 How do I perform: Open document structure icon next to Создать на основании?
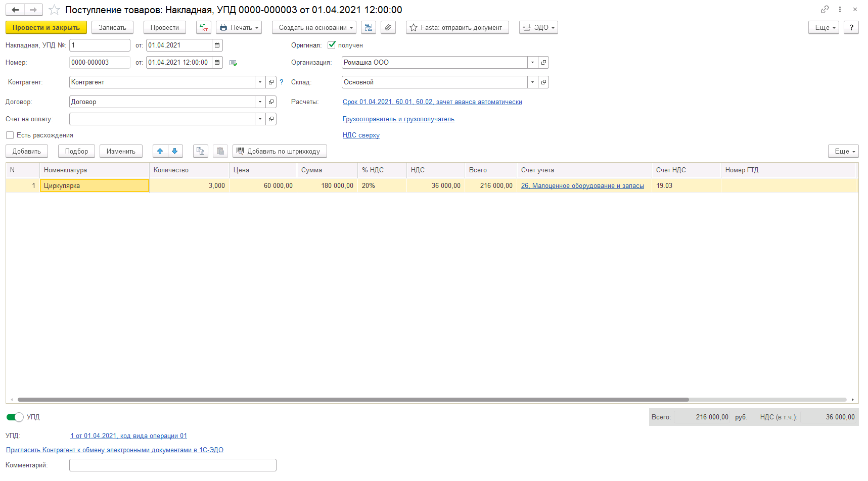pos(369,27)
